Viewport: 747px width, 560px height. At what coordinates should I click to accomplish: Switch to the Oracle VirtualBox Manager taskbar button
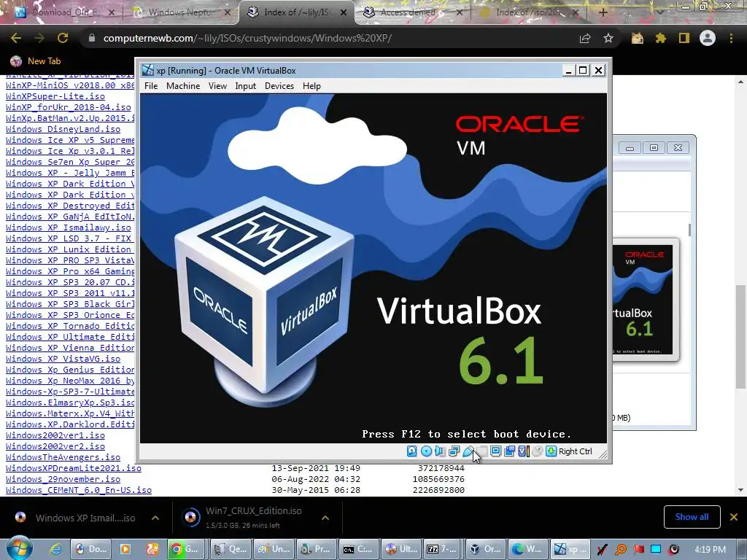(x=485, y=549)
